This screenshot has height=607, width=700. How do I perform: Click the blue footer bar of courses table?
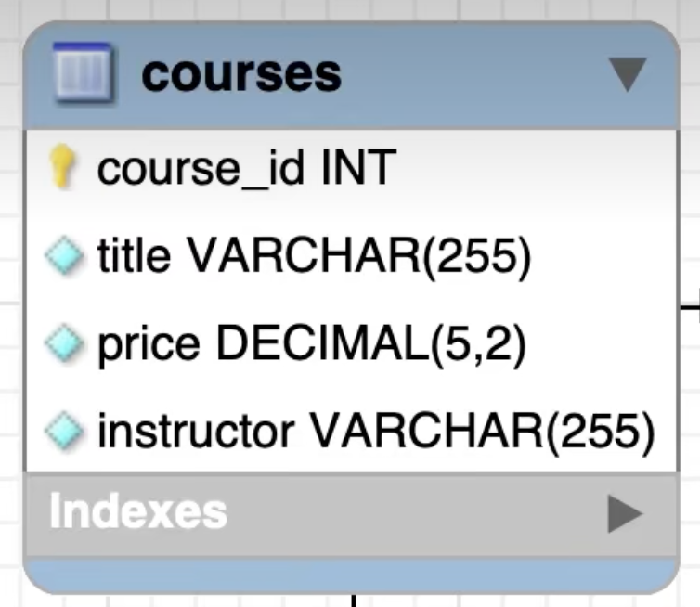point(351,573)
